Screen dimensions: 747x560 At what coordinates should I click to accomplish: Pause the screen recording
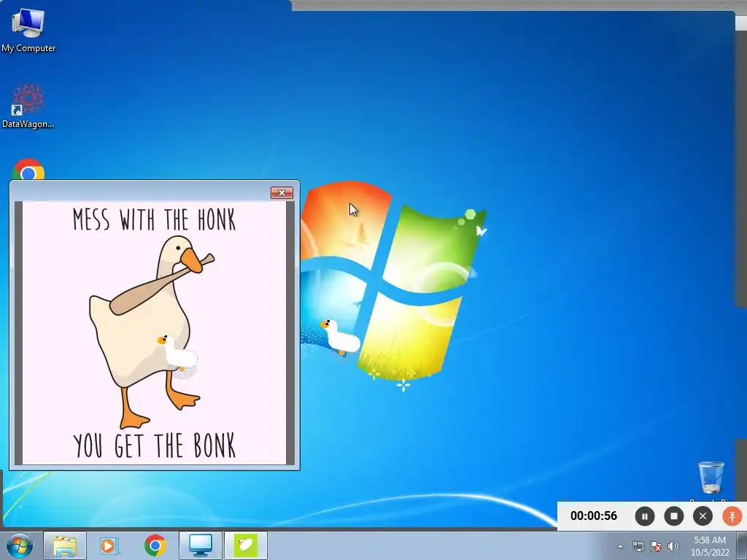[x=645, y=516]
